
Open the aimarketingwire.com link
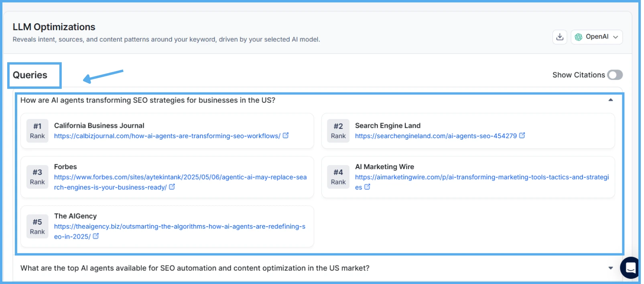[x=482, y=182]
